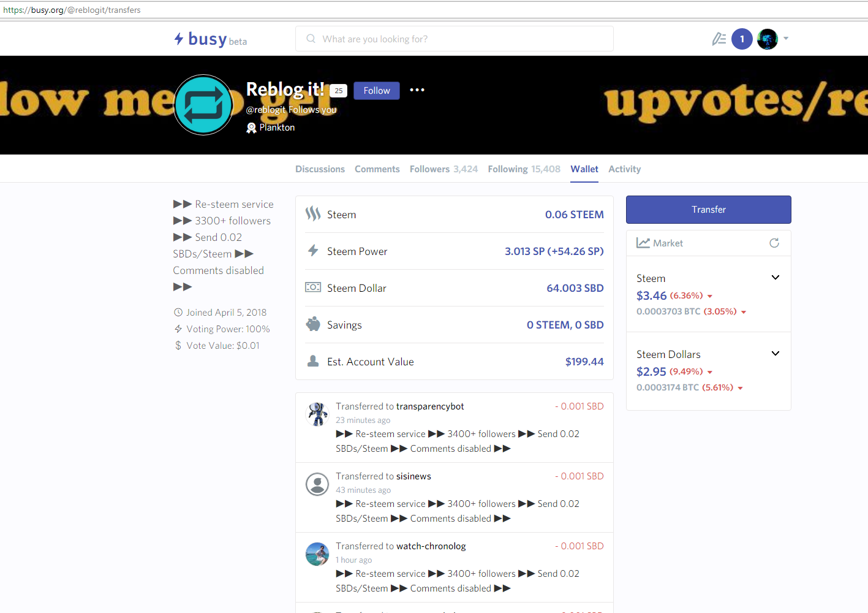
Task: Click the Reblog it! profile avatar
Action: click(204, 105)
